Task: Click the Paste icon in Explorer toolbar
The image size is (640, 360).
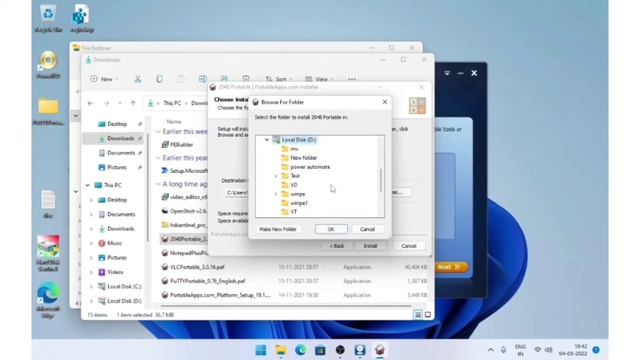Action: (181, 79)
